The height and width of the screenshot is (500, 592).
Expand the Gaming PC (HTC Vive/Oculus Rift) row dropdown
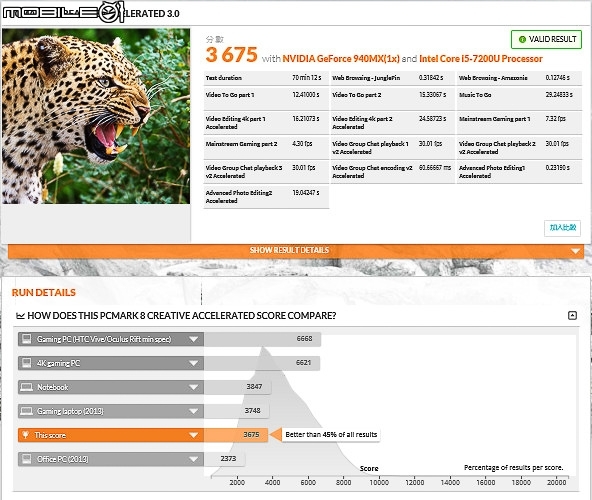pos(193,339)
